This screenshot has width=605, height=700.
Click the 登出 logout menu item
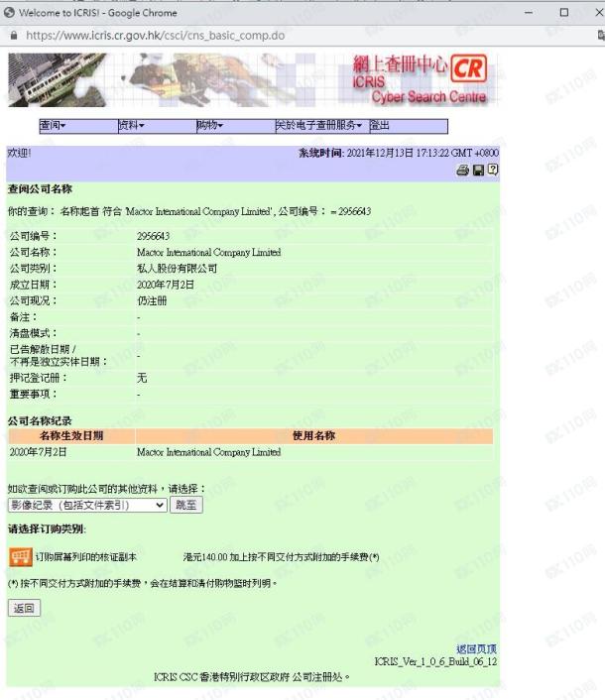[x=380, y=126]
